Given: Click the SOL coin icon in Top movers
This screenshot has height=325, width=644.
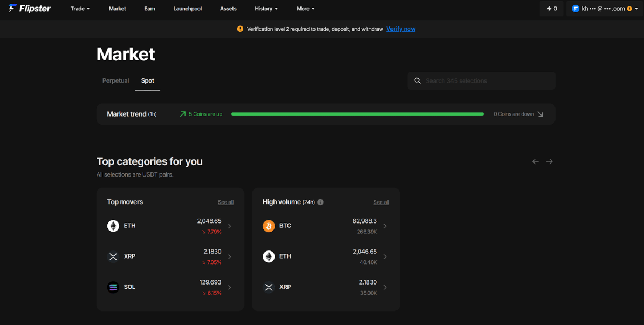Looking at the screenshot, I should (x=113, y=287).
